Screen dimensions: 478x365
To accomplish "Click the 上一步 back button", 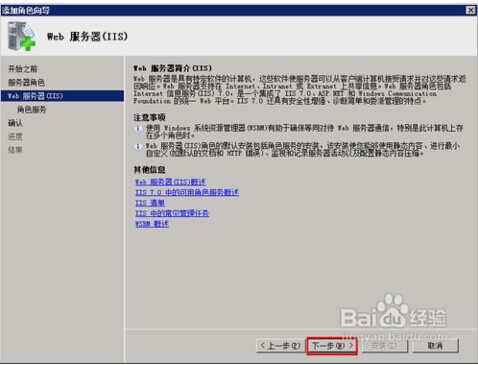I will click(x=280, y=346).
